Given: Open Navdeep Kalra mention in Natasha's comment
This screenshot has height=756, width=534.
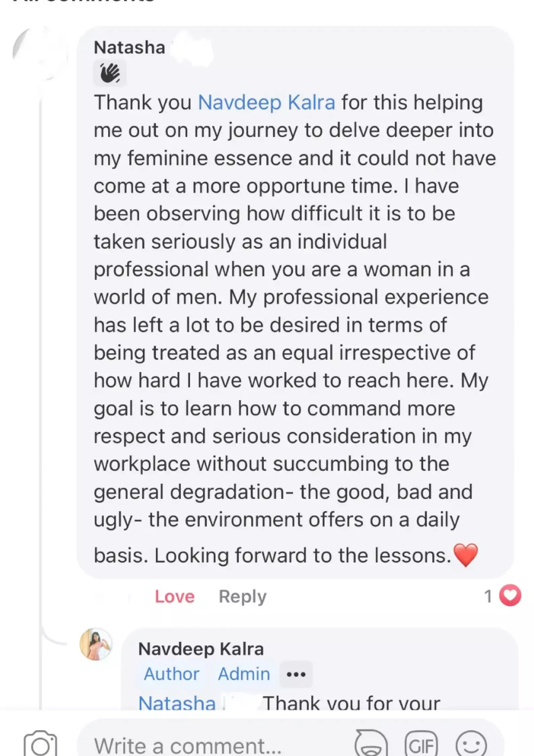Looking at the screenshot, I should click(266, 102).
